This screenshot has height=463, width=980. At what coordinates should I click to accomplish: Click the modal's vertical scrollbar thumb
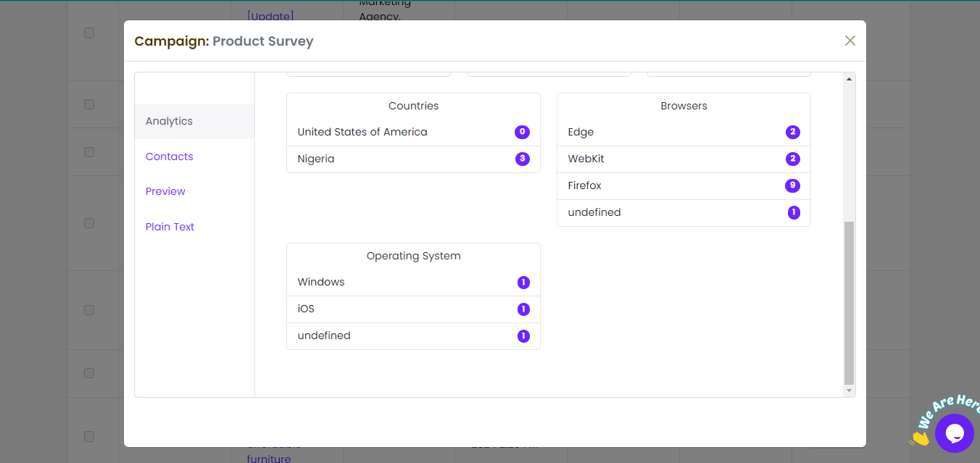[850, 303]
